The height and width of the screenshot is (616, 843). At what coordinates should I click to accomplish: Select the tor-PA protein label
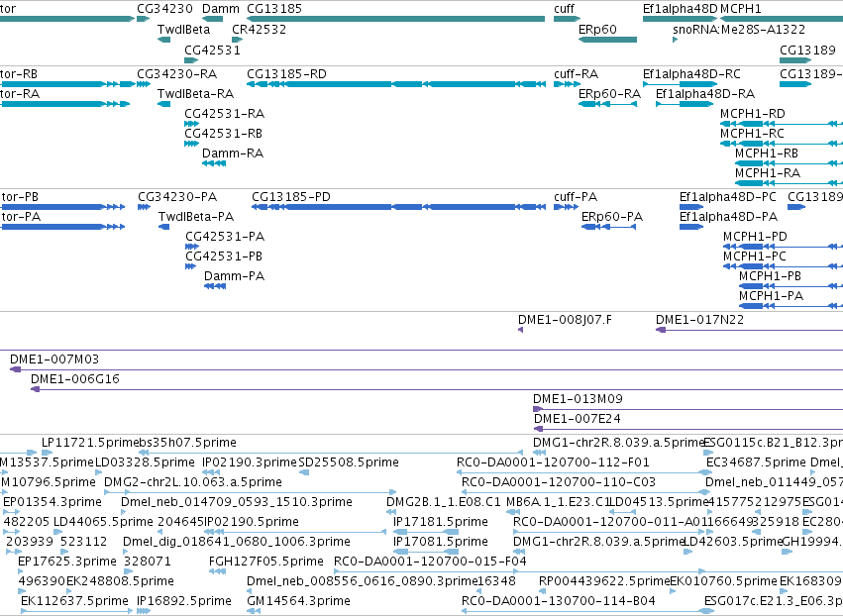coord(21,217)
